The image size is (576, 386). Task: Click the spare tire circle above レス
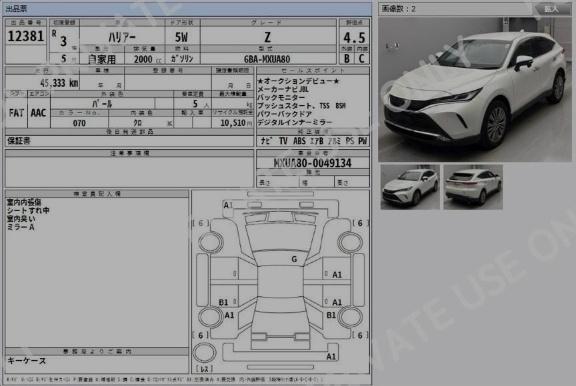pyautogui.click(x=204, y=353)
